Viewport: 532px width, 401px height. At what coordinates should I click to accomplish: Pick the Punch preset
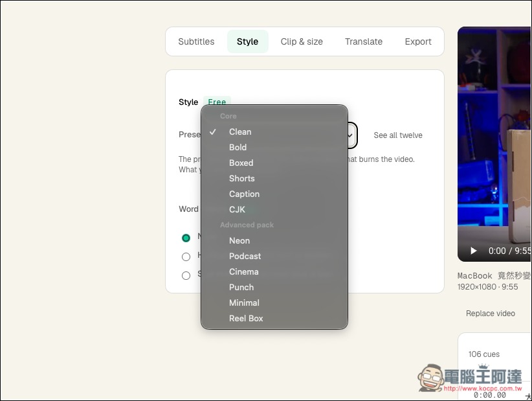pos(274,288)
